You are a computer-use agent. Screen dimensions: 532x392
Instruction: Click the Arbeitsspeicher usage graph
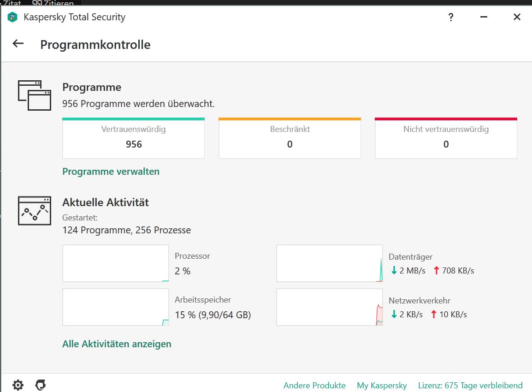tap(116, 307)
